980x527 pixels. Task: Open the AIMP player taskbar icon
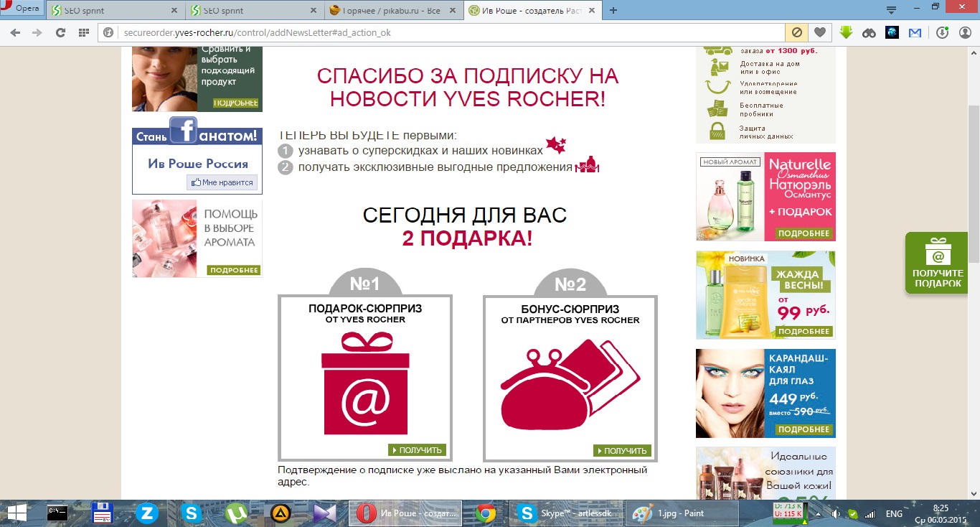(x=280, y=513)
